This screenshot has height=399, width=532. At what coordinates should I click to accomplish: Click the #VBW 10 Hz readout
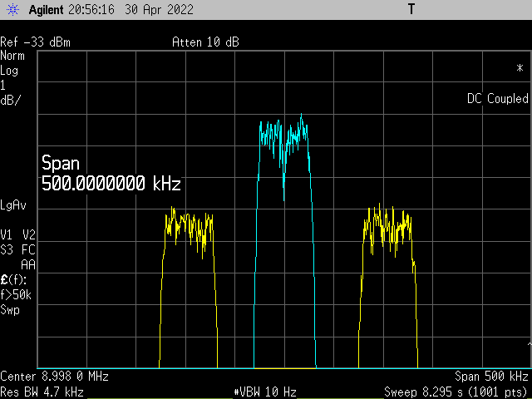[265, 392]
